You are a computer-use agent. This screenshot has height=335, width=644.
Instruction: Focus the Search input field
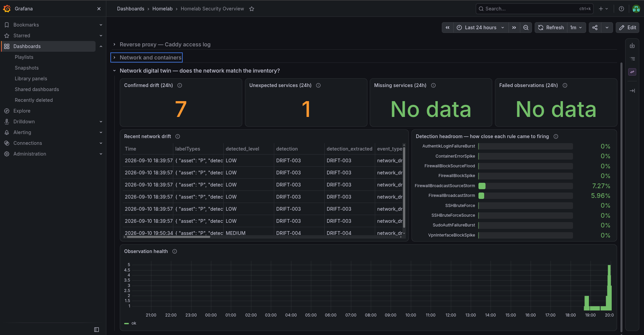[534, 9]
